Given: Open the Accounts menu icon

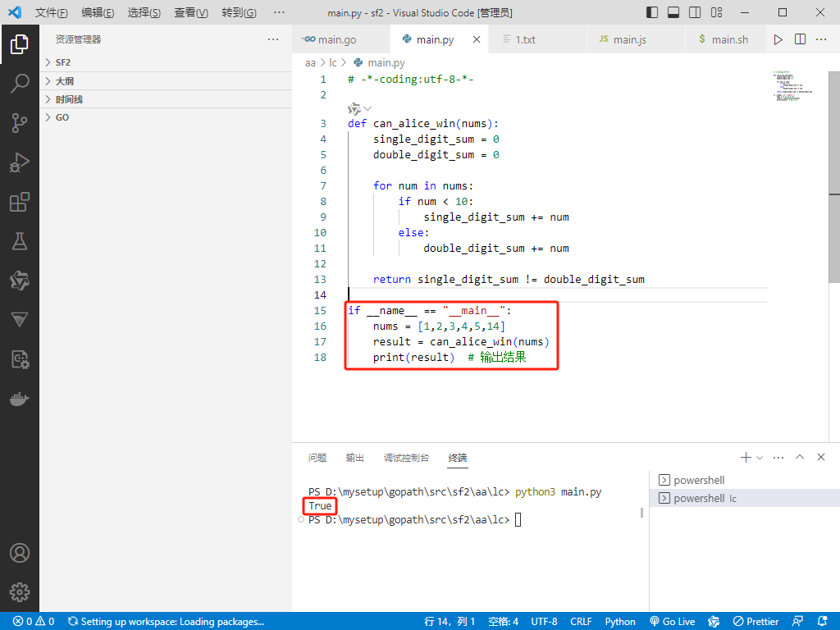Looking at the screenshot, I should [x=20, y=553].
